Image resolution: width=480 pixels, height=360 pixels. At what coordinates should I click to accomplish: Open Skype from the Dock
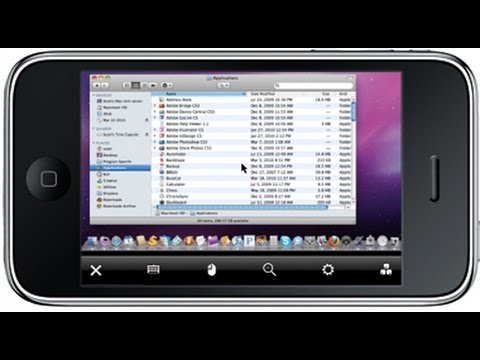pos(285,241)
